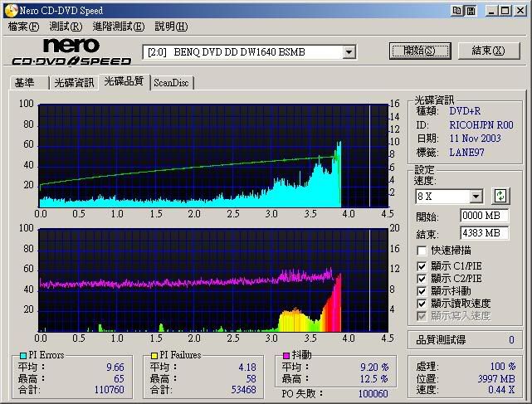This screenshot has height=404, width=532.
Task: Click the position value 3997 MB
Action: pyautogui.click(x=496, y=378)
